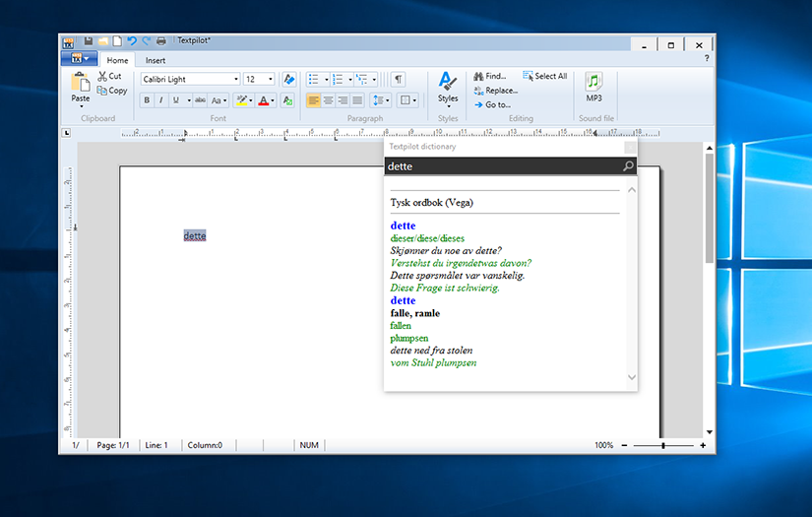Apply multilevel structured list
The image size is (812, 517).
point(362,79)
